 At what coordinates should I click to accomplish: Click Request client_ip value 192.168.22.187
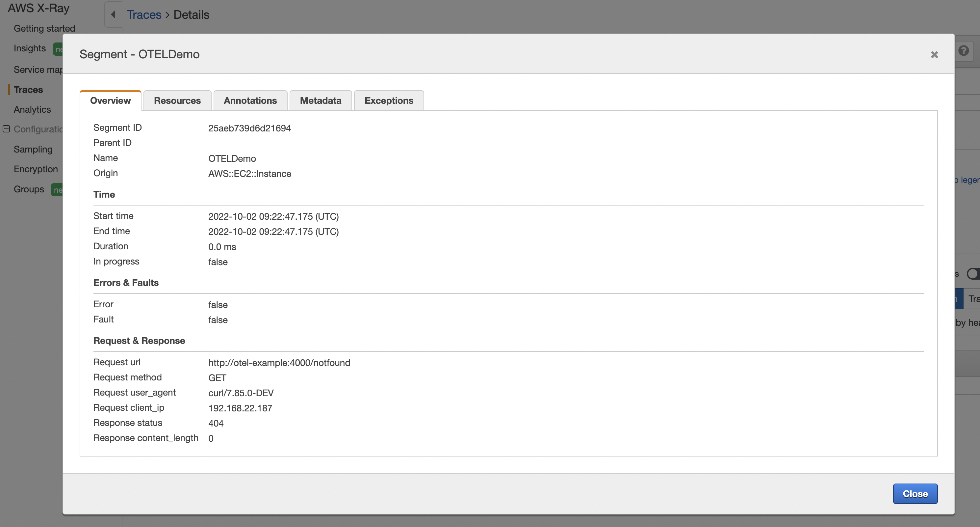point(240,408)
